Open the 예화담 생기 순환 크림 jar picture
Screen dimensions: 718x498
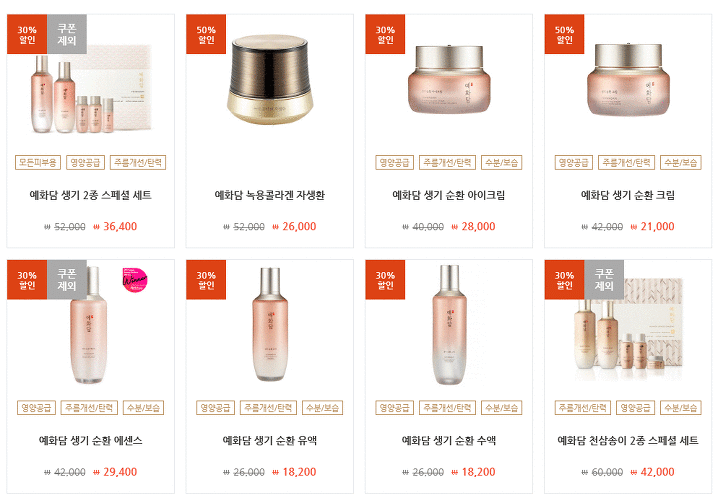click(x=628, y=79)
